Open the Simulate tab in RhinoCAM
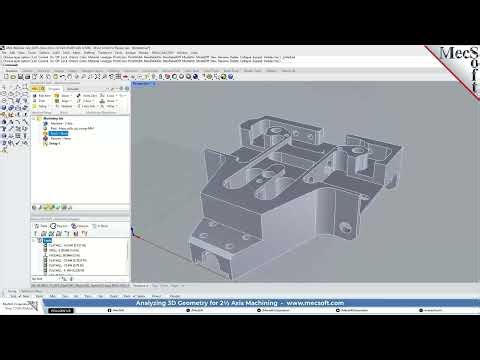 click(73, 89)
